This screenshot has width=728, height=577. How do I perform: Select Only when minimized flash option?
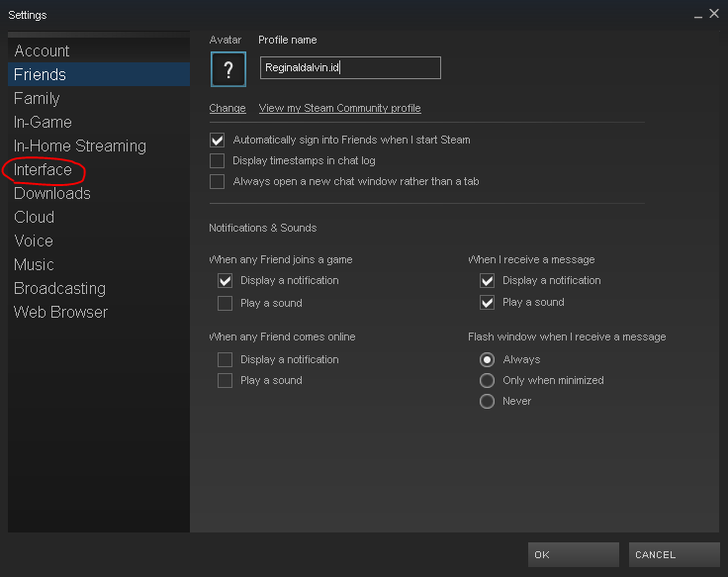(487, 380)
